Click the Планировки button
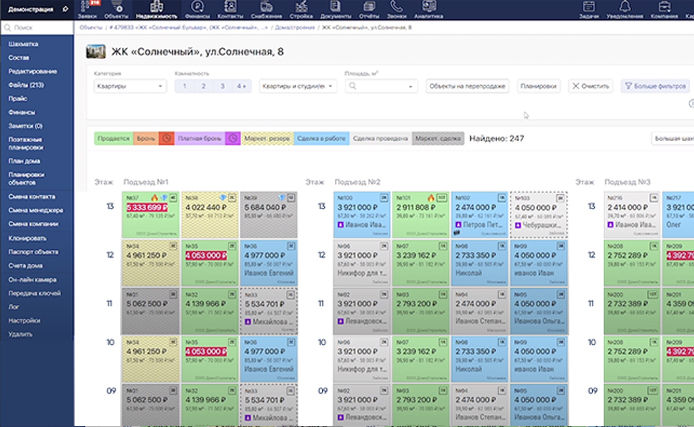This screenshot has height=427, width=694. 538,86
